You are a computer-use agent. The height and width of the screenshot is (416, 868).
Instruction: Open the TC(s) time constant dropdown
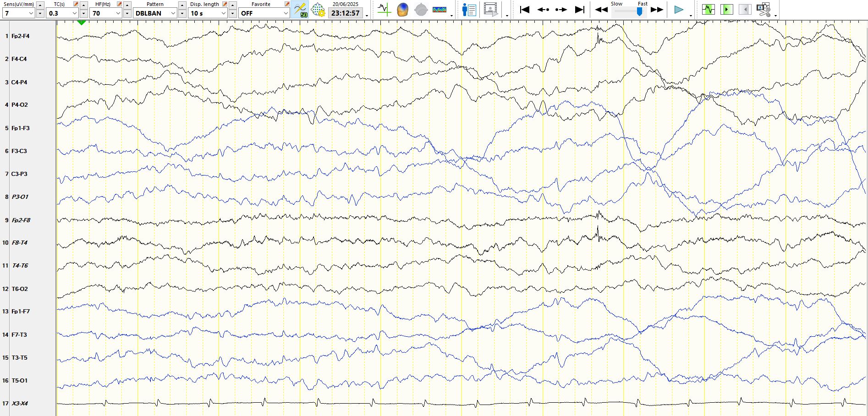coord(62,13)
